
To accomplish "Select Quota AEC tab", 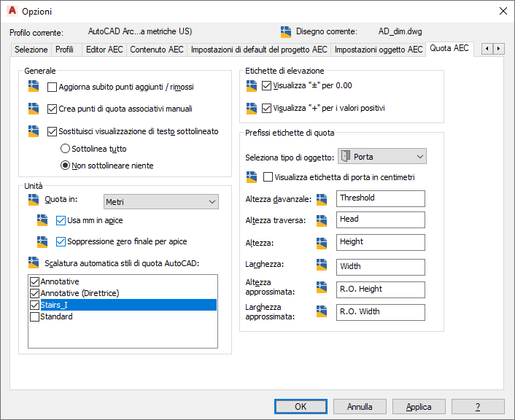I will 449,49.
